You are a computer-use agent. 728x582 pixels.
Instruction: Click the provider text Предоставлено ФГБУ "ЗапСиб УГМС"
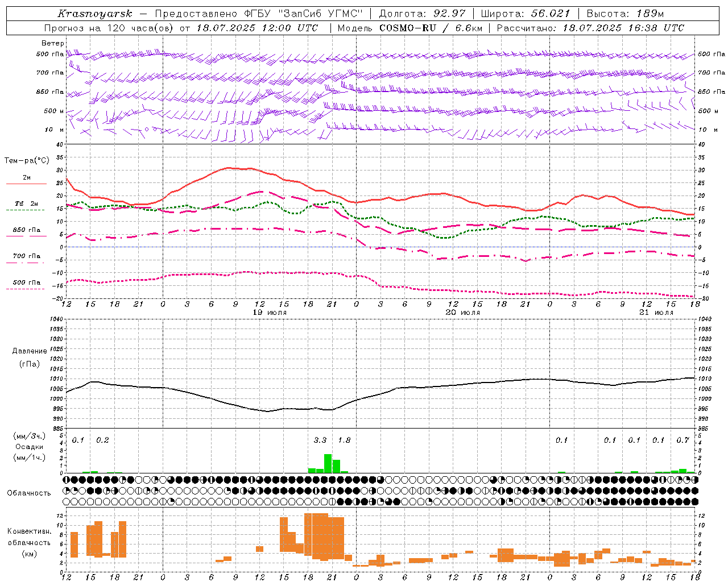click(x=259, y=14)
